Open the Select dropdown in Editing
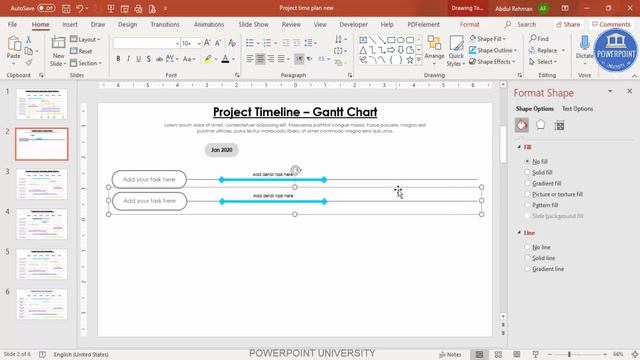This screenshot has height=360, width=640. pos(543,62)
